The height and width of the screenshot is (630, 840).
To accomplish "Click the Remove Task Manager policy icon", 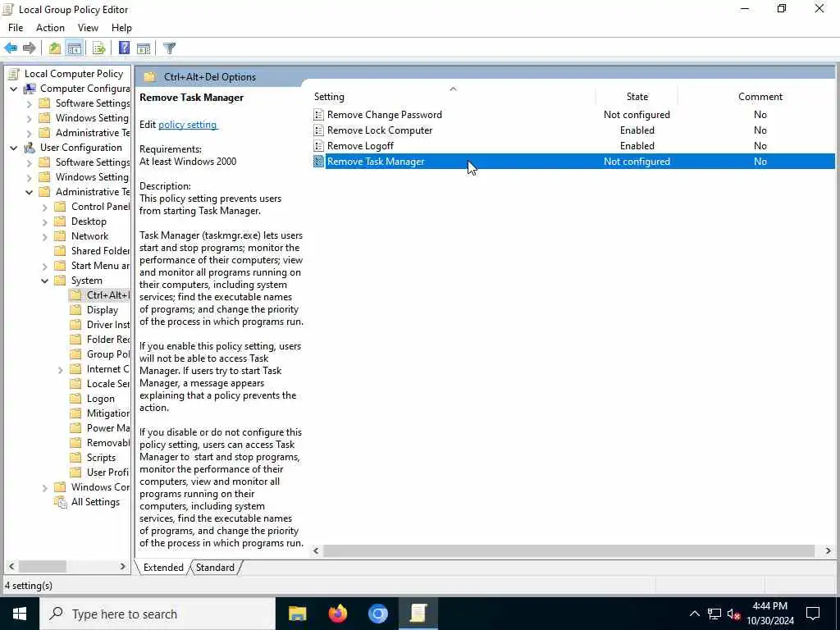I will 318,162.
